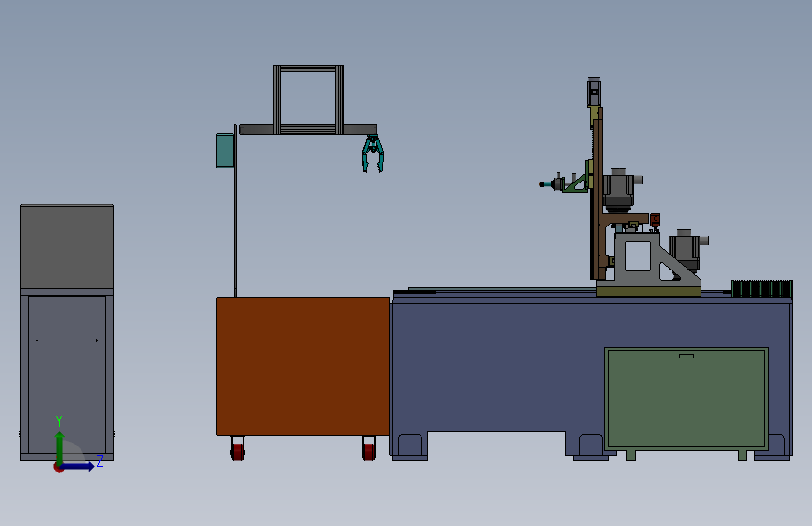Select the small red sensor block

(x=655, y=220)
